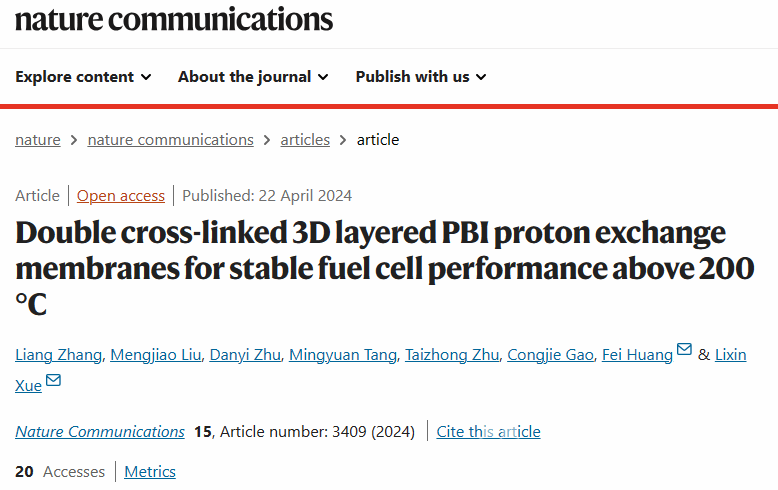
Task: Open the About the journal menu
Action: 253,77
